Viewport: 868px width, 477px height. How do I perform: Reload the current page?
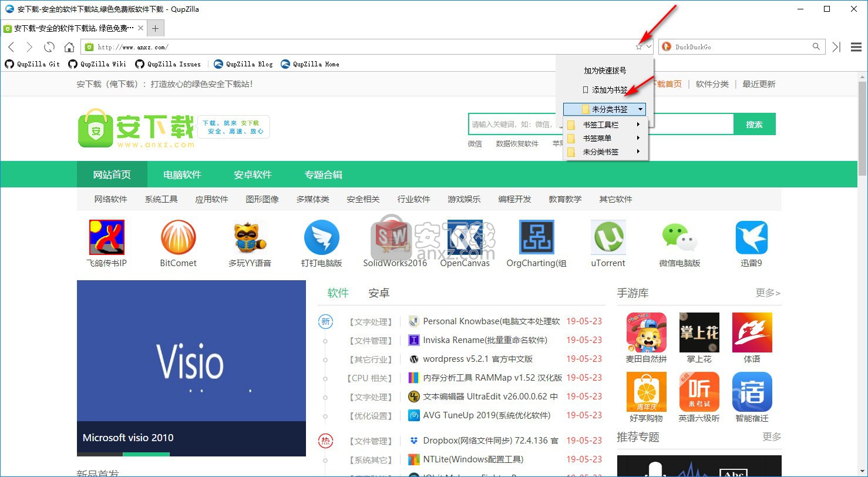[49, 47]
